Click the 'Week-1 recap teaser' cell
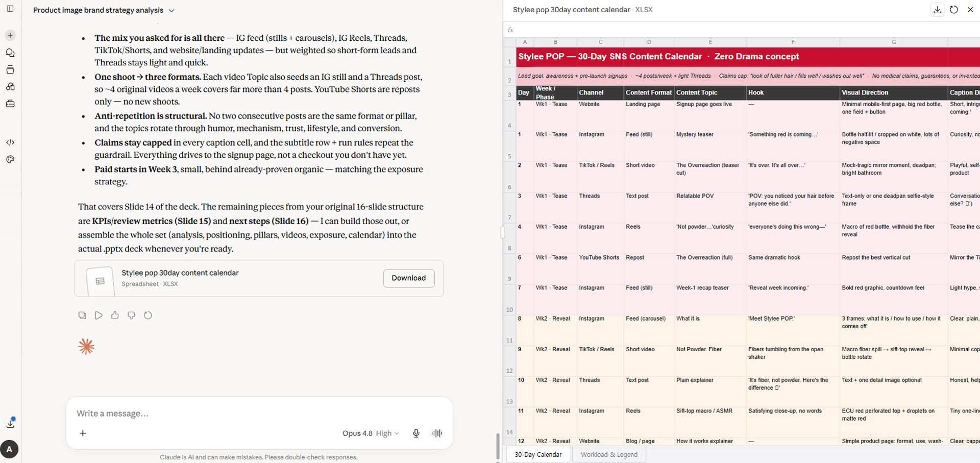The width and height of the screenshot is (980, 463). click(710, 300)
